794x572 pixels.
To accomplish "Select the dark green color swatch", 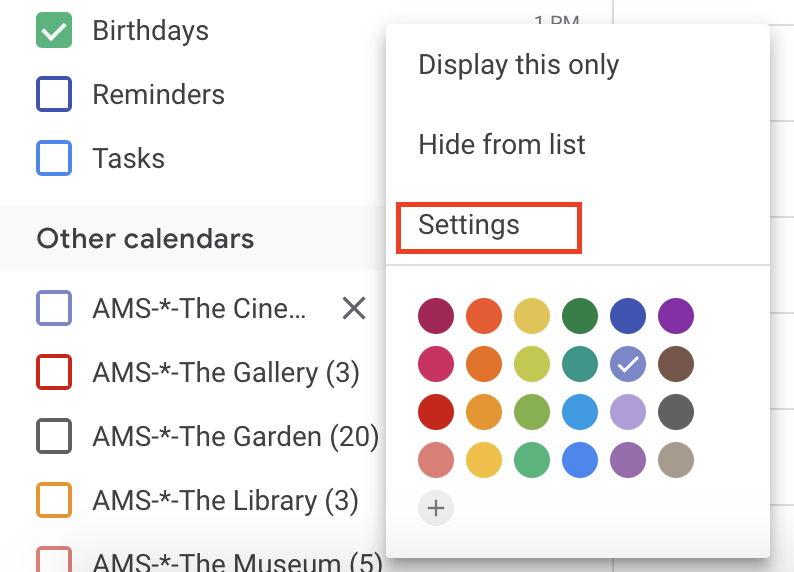I will [x=579, y=316].
